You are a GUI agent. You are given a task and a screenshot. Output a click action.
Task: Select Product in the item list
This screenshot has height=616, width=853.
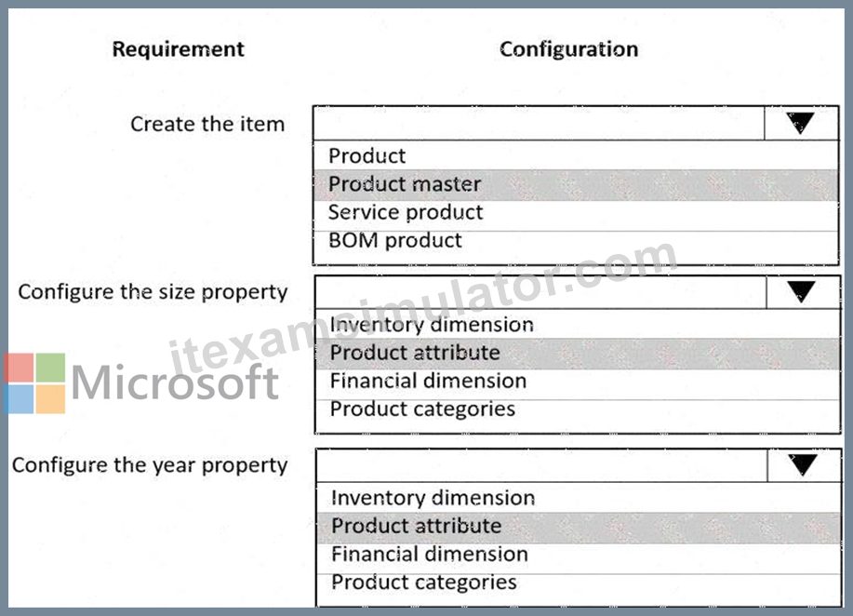576,155
